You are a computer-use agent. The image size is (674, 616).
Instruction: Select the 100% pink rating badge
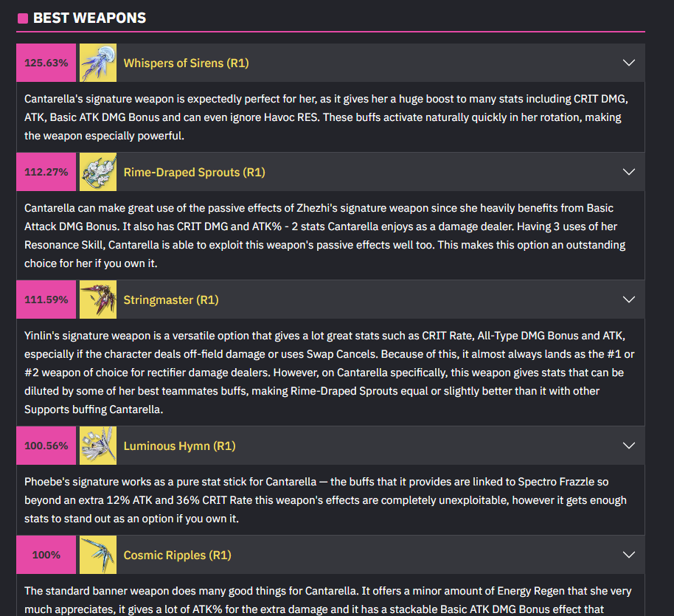pyautogui.click(x=46, y=555)
